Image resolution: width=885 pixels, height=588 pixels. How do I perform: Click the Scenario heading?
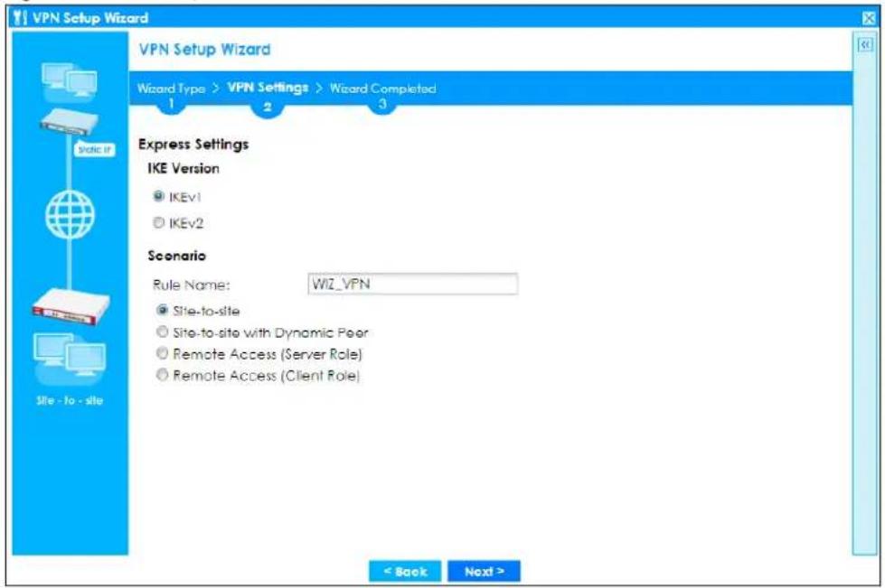(x=176, y=256)
